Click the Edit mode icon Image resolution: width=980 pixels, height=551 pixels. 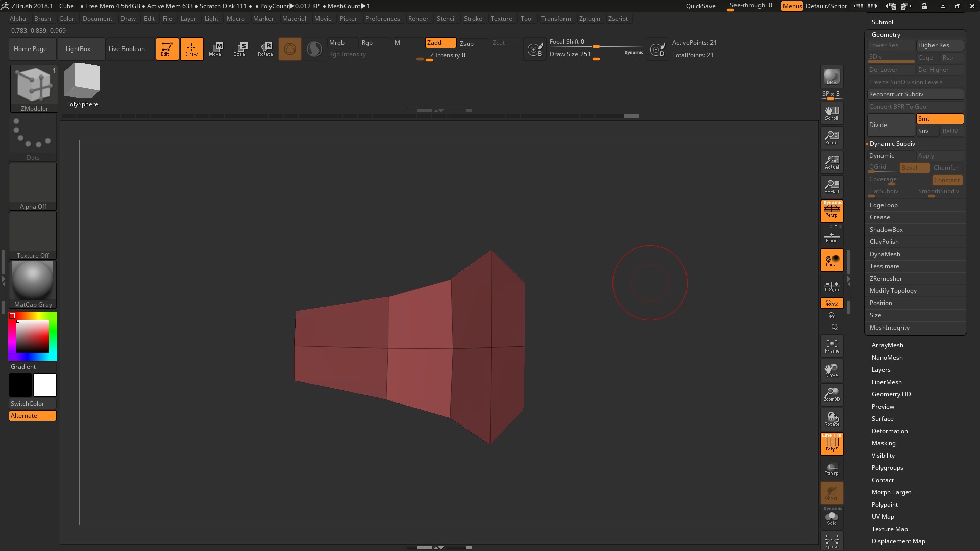point(167,49)
